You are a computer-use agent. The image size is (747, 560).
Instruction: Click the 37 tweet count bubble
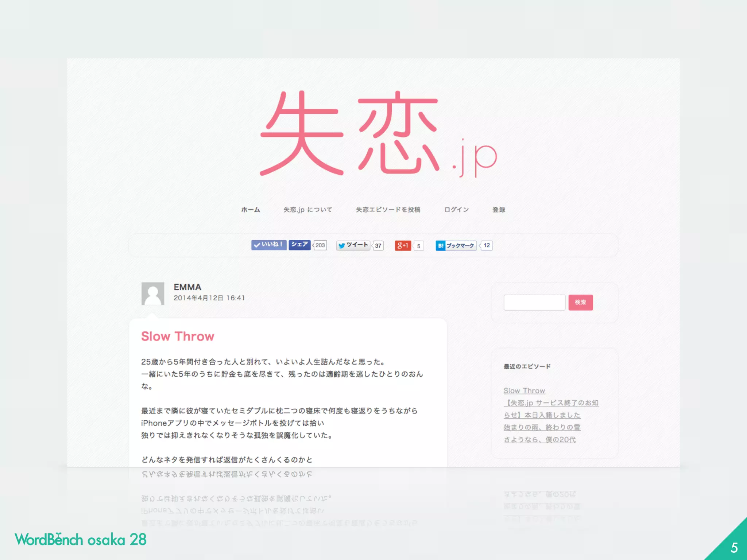(x=378, y=246)
